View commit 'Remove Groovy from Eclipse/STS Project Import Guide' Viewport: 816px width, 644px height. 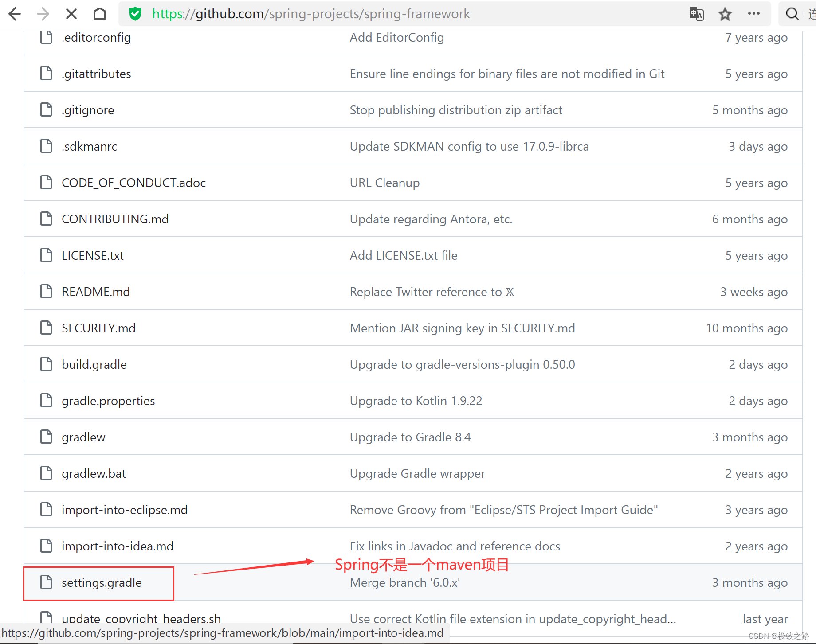(x=504, y=510)
